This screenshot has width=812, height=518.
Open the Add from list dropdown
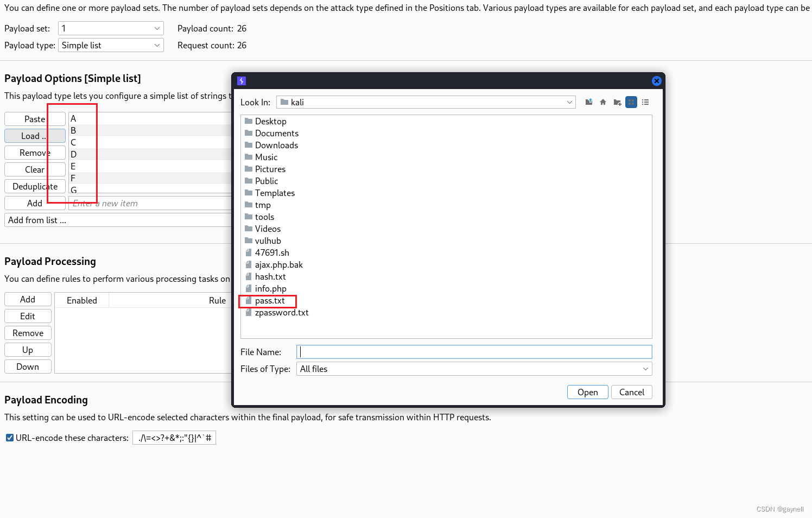118,220
